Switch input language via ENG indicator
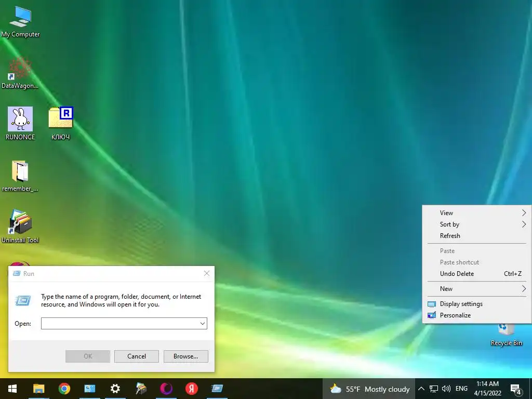This screenshot has width=532, height=399. 461,389
